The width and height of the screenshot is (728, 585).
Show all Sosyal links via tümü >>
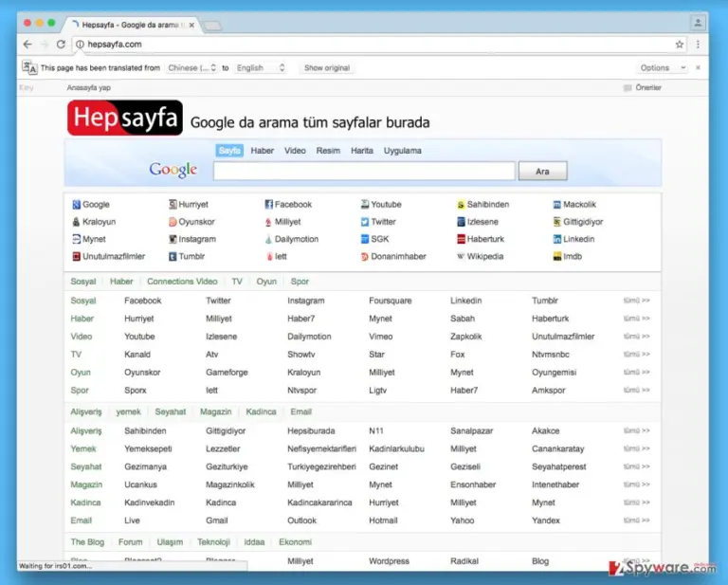637,301
